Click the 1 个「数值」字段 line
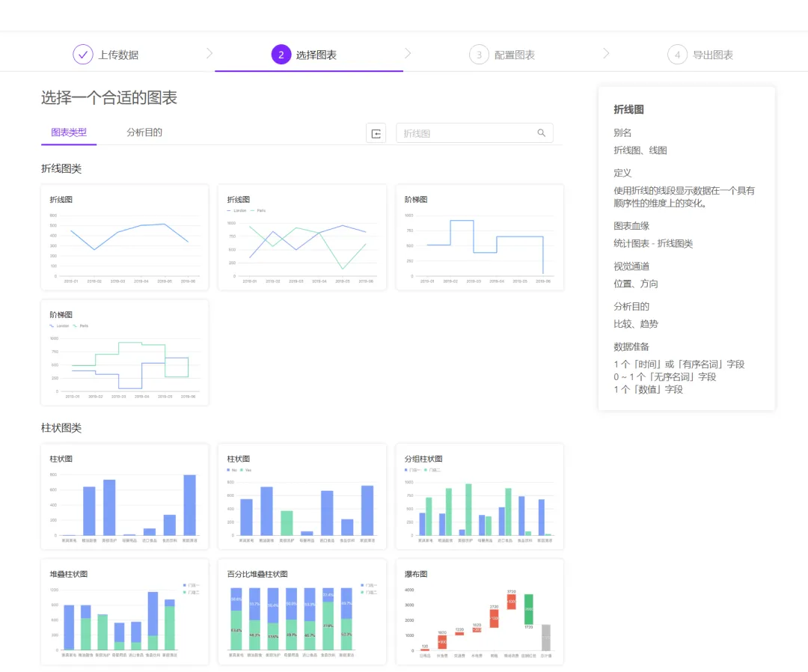The width and height of the screenshot is (808, 672). (x=648, y=390)
